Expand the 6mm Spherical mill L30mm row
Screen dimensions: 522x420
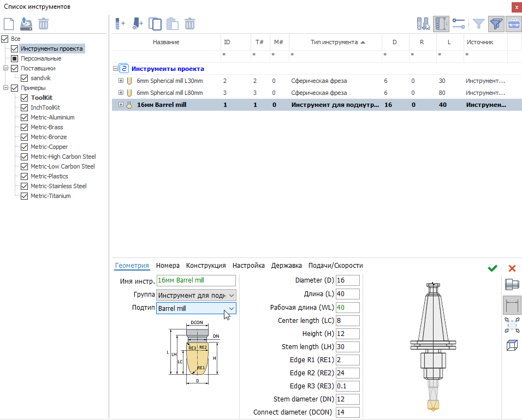[121, 81]
